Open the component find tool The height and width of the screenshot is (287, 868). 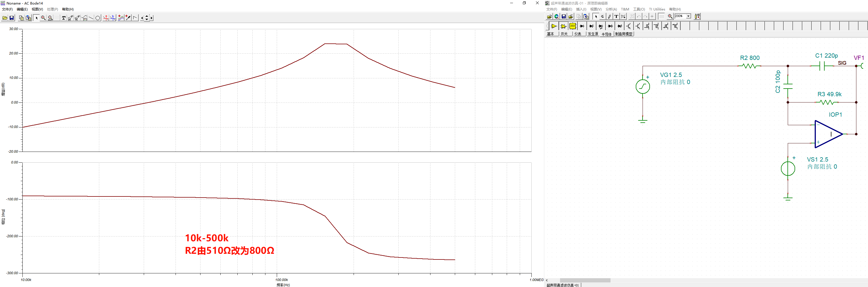[x=697, y=16]
